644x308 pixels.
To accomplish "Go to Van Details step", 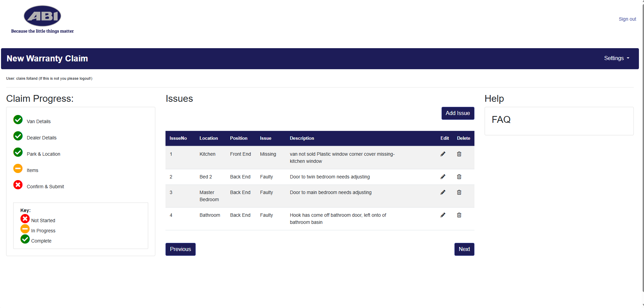I will click(x=38, y=121).
